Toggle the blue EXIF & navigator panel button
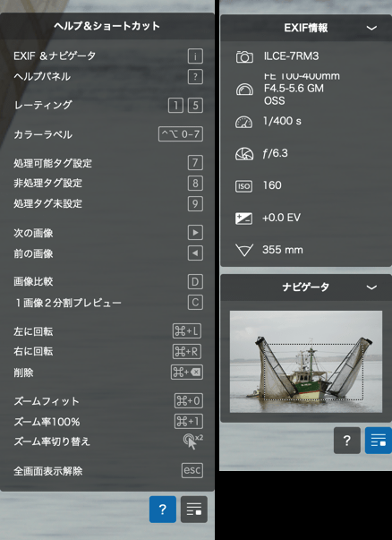 [x=379, y=441]
